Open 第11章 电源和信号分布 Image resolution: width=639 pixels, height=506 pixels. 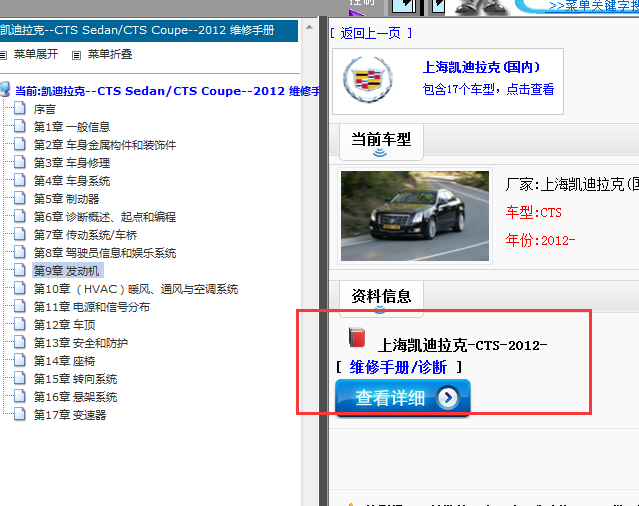pos(92,307)
